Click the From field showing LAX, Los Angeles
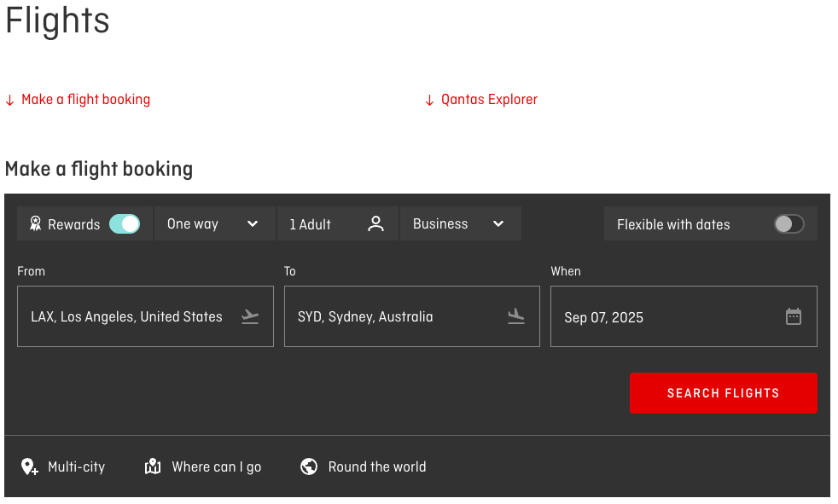This screenshot has height=504, width=838. [145, 316]
